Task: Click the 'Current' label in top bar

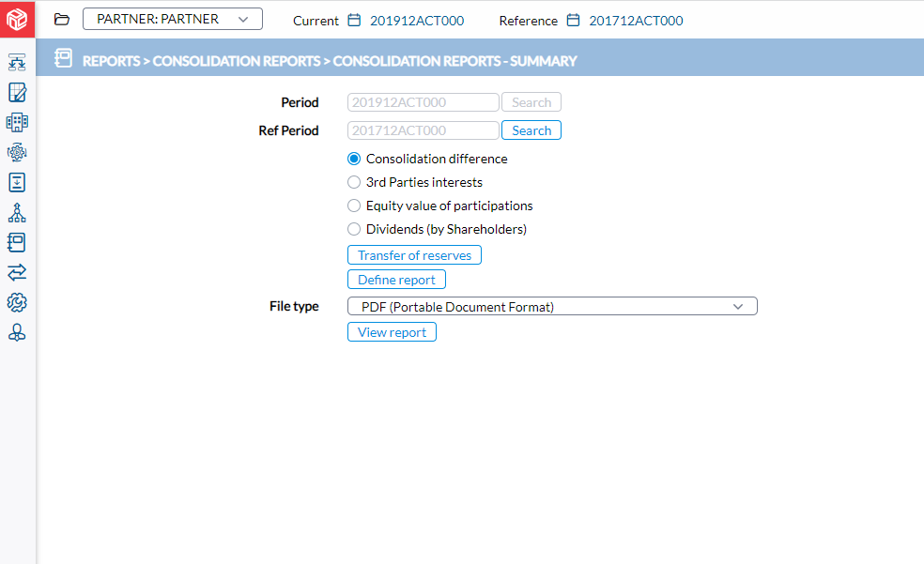Action: click(x=316, y=22)
